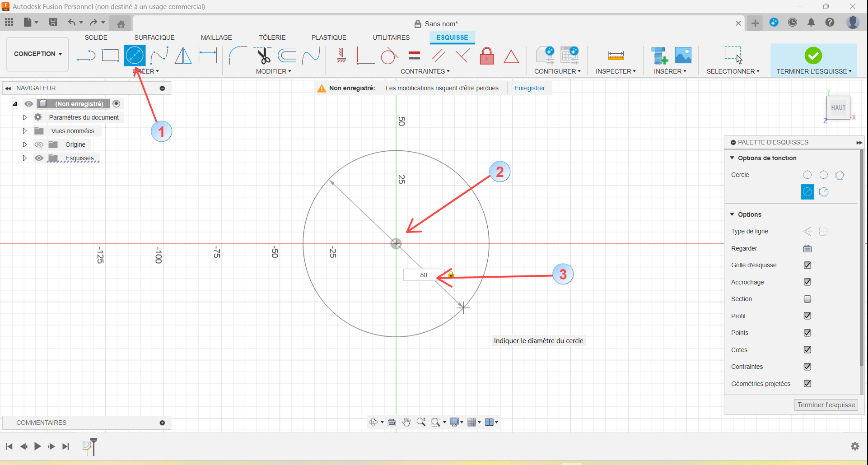Screen dimensions: 868x465
Task: Click the HAUT view cube face
Action: tap(838, 108)
